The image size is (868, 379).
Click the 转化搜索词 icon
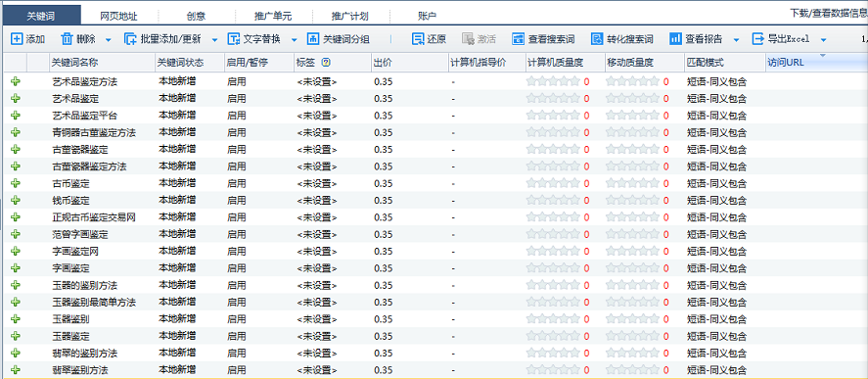[x=597, y=39]
